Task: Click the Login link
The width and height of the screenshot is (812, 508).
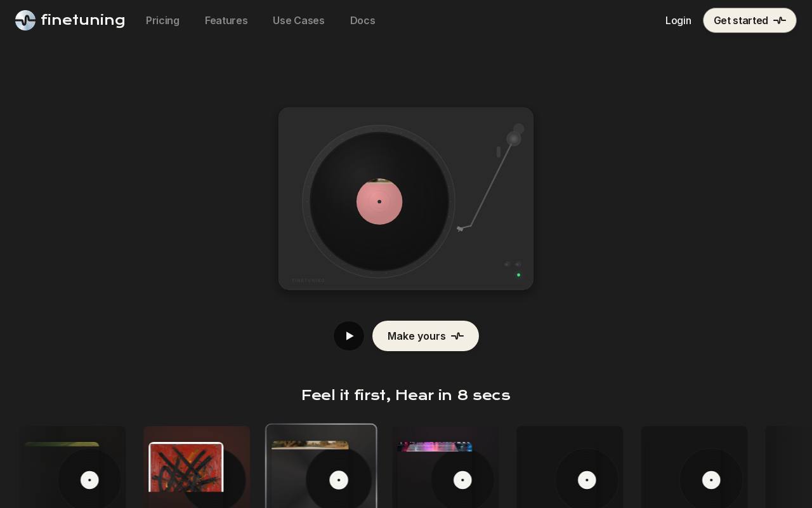Action: [x=678, y=20]
